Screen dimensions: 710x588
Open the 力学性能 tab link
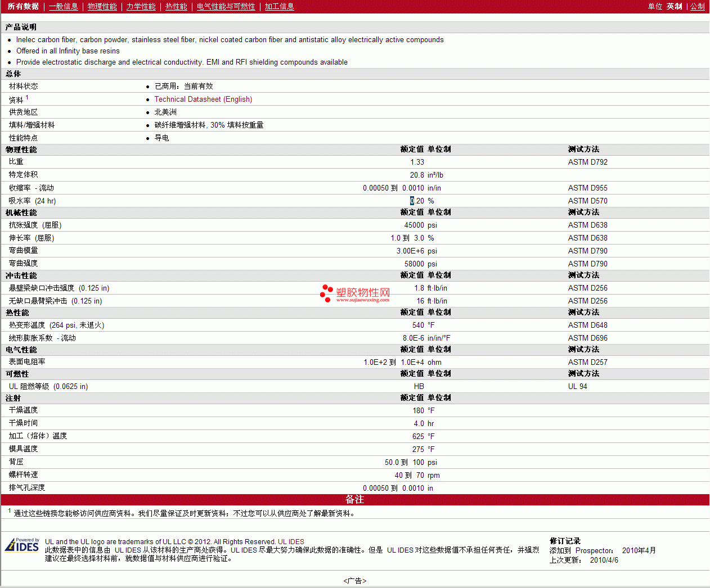click(x=141, y=7)
